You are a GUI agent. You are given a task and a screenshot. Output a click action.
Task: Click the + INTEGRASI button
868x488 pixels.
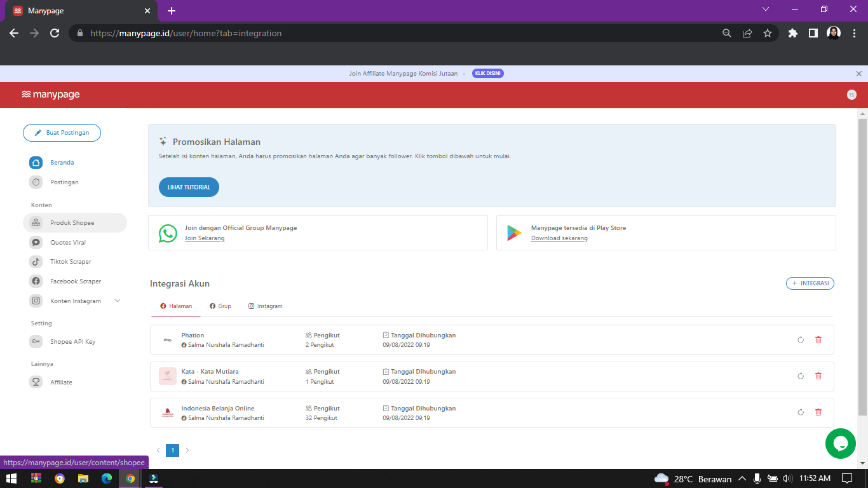pyautogui.click(x=810, y=283)
